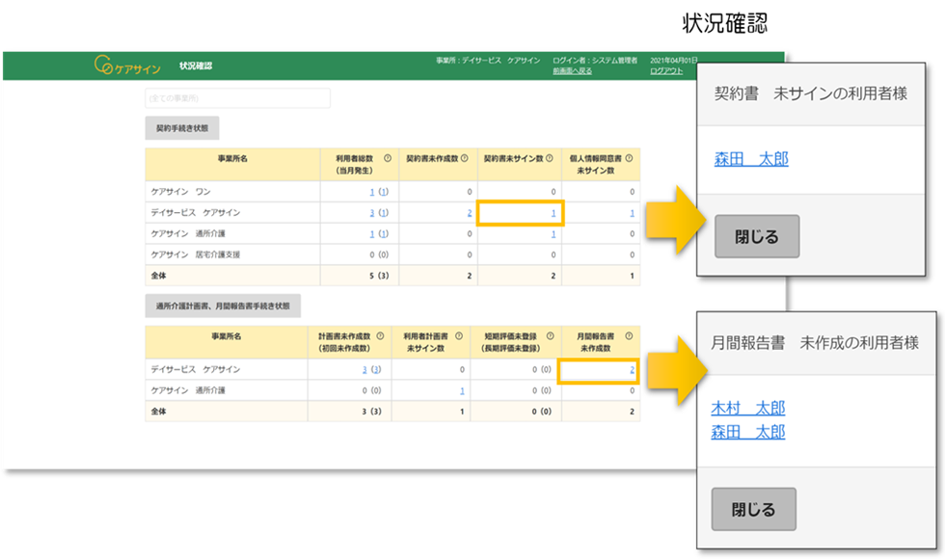Close the 契約書 未サイン popup with 閉じる

[x=757, y=236]
